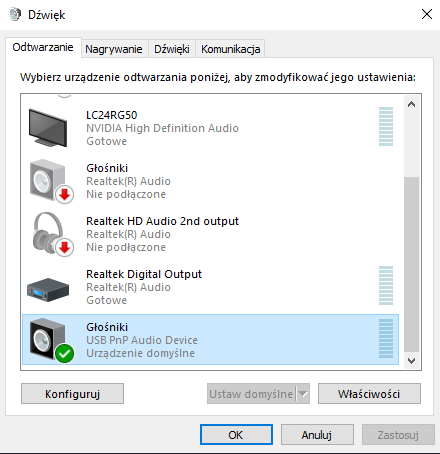The image size is (440, 454).
Task: Open Właściwości for the selected device
Action: click(369, 394)
